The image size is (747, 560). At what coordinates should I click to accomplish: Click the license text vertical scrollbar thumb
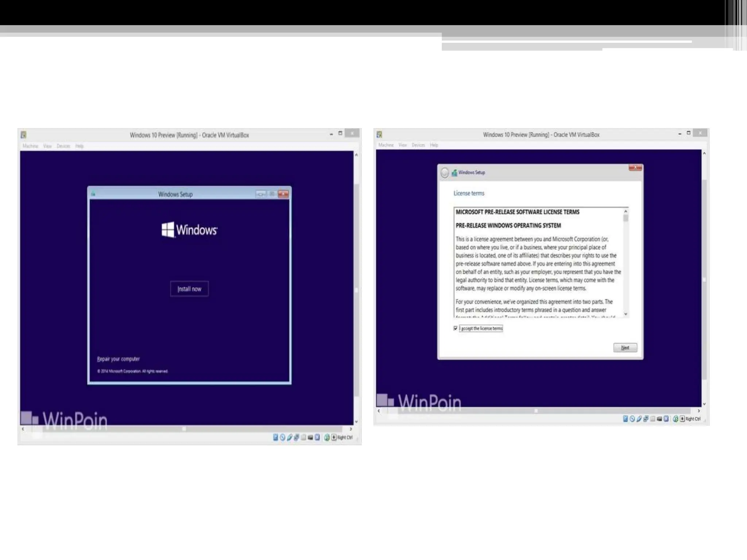point(626,218)
